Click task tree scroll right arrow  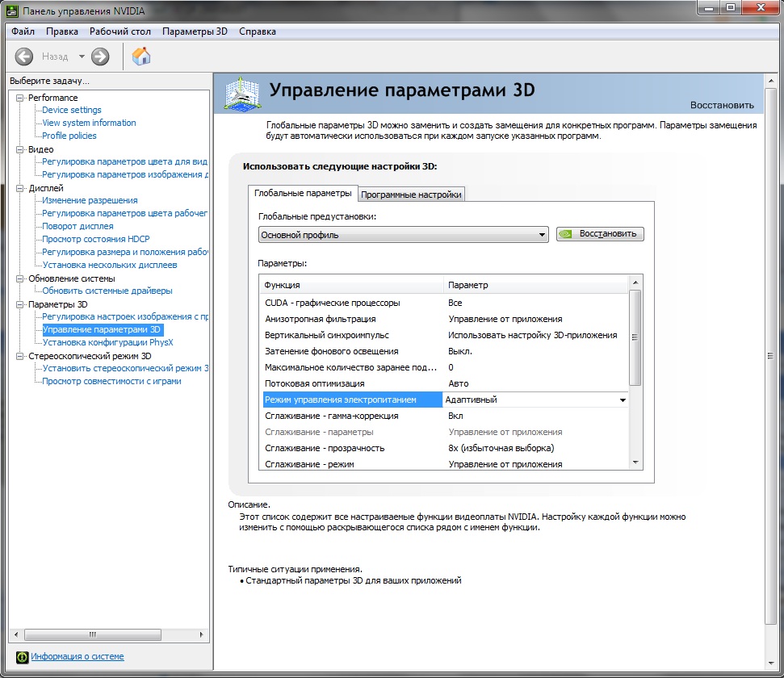[201, 634]
